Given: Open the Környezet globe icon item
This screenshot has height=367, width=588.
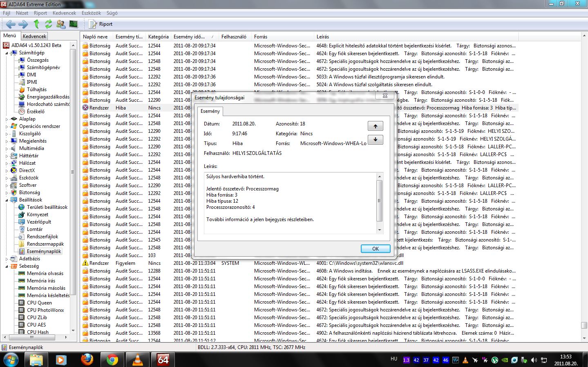Looking at the screenshot, I should tap(22, 215).
